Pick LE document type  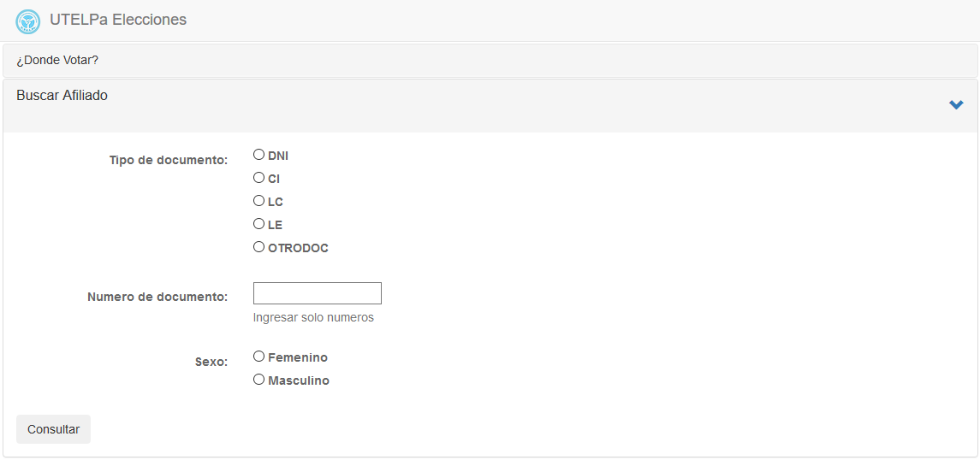point(258,224)
